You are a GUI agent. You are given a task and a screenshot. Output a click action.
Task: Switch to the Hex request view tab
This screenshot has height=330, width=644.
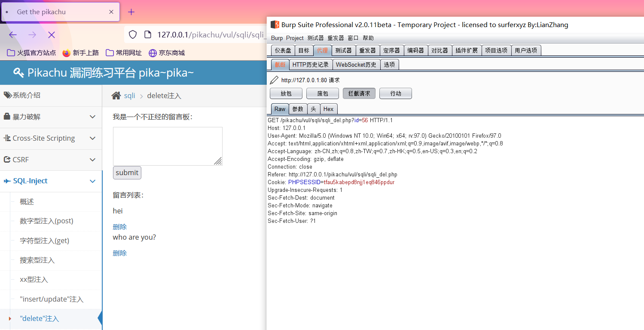pyautogui.click(x=329, y=109)
